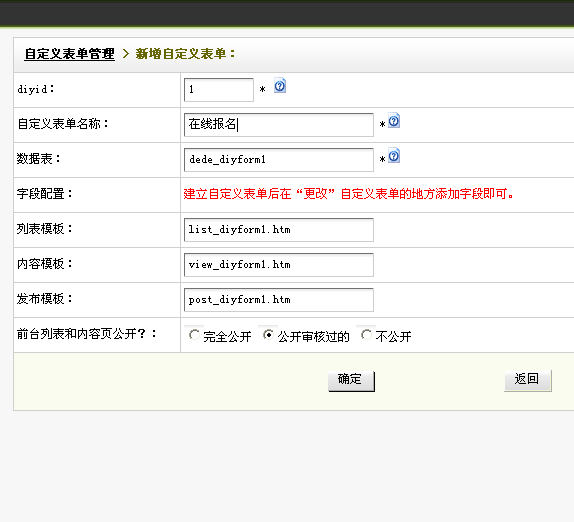The image size is (574, 522).
Task: Click the breadcrumb arrow separator
Action: point(126,54)
